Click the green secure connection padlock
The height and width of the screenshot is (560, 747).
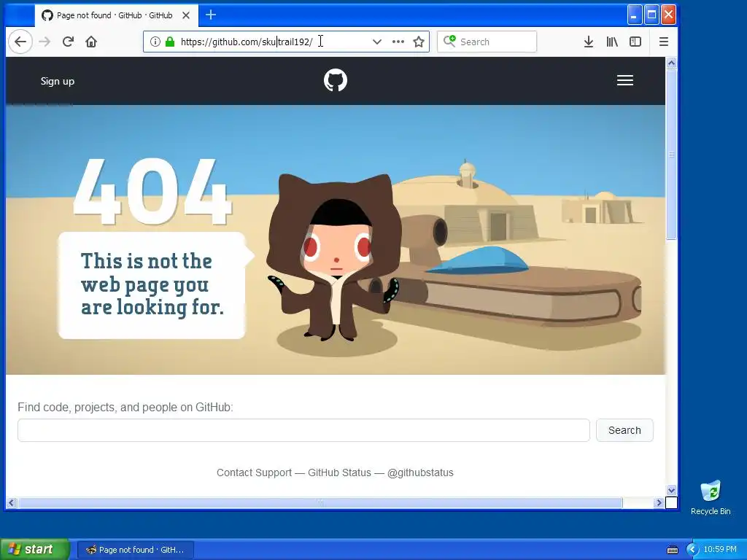click(x=169, y=42)
